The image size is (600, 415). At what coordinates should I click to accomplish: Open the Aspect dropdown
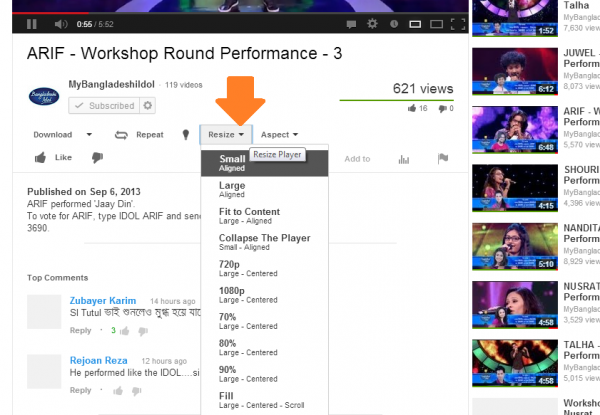279,135
